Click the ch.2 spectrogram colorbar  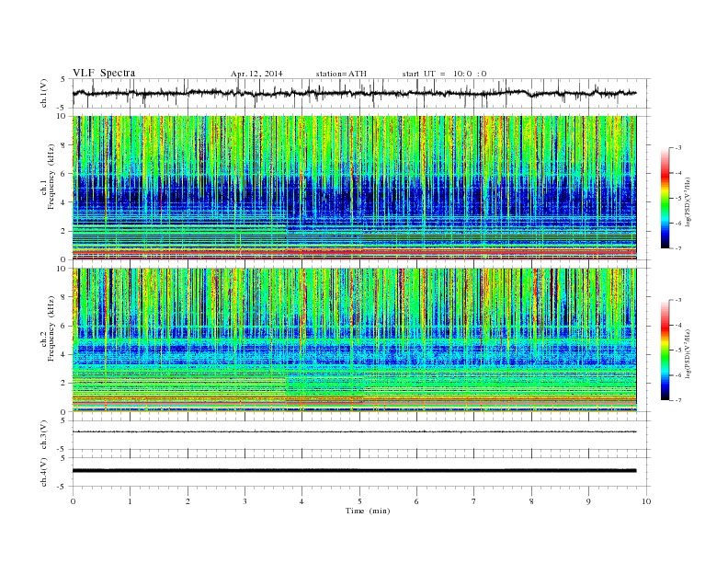click(x=665, y=350)
